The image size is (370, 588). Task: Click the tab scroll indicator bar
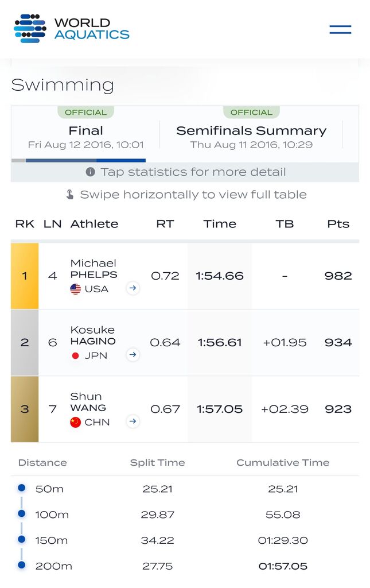(x=78, y=161)
